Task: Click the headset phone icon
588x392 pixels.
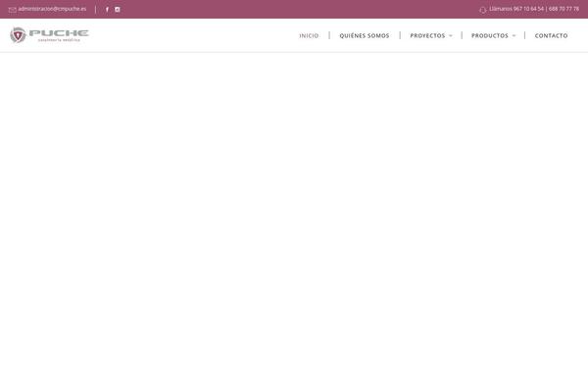Action: [482, 10]
